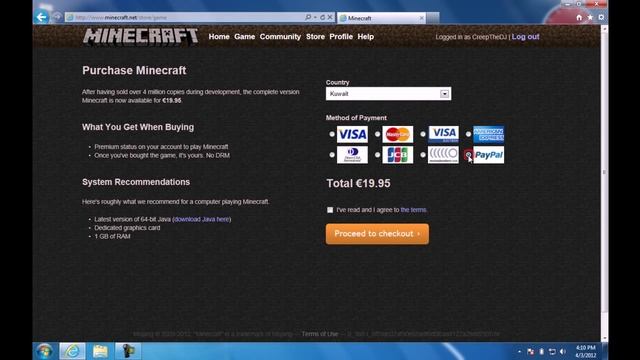Open Windows Explorer folder on taskbar

(100, 351)
